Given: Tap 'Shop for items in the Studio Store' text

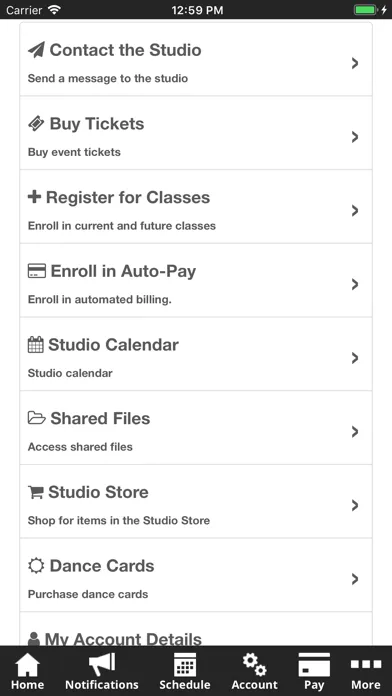Looking at the screenshot, I should [x=119, y=520].
